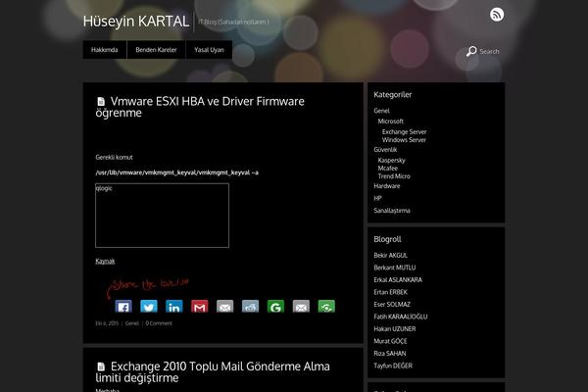Image resolution: width=588 pixels, height=392 pixels.
Task: Visit Bekir AKGÜL blogroll link
Action: [390, 255]
